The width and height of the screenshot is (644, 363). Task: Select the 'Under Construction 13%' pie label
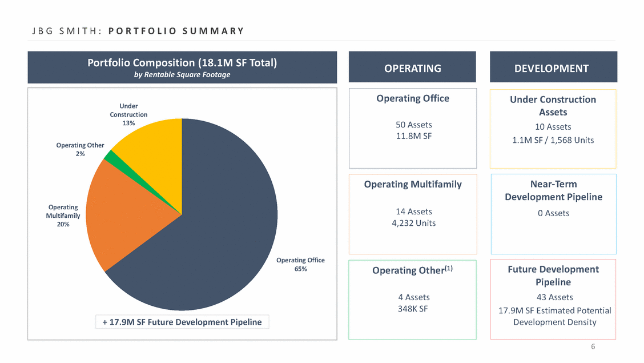tap(128, 114)
